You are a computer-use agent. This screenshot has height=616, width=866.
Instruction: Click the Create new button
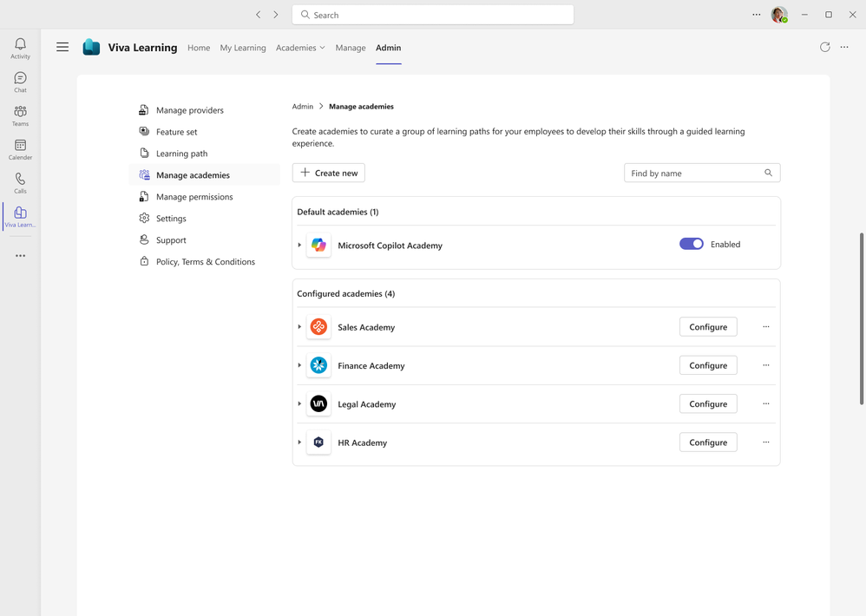click(328, 173)
